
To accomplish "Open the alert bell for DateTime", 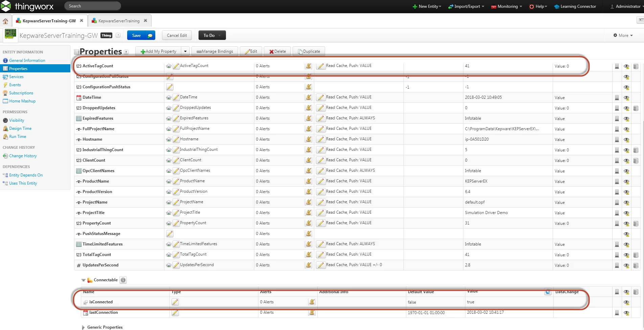I will pos(308,97).
